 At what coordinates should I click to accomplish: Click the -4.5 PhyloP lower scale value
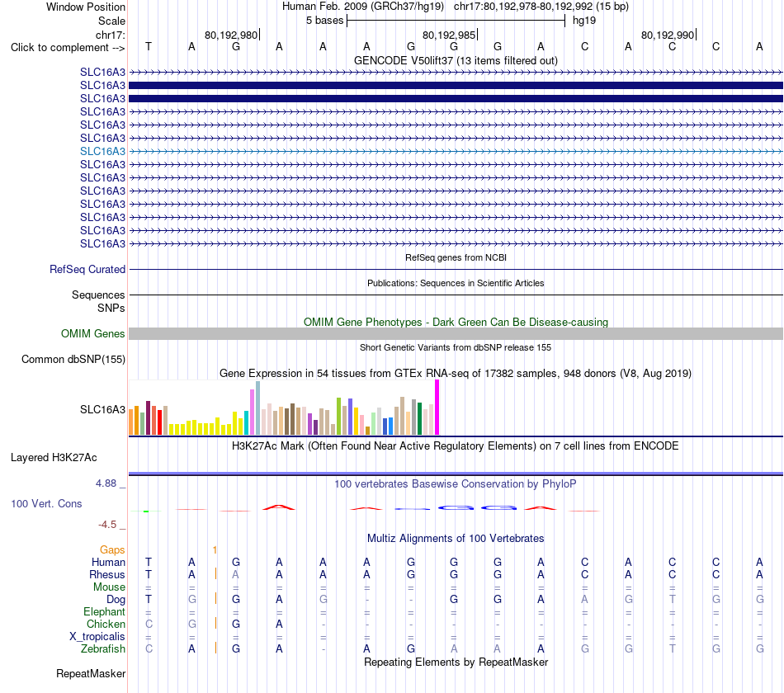coord(107,525)
